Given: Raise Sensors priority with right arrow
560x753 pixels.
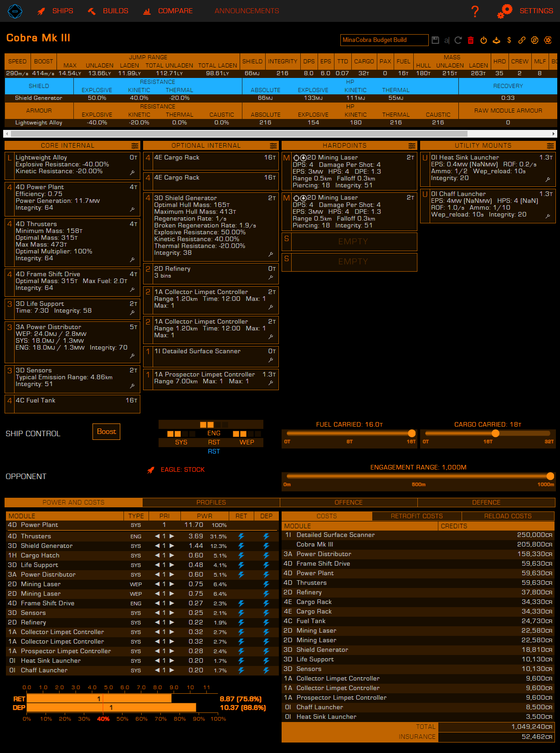Looking at the screenshot, I should click(172, 613).
